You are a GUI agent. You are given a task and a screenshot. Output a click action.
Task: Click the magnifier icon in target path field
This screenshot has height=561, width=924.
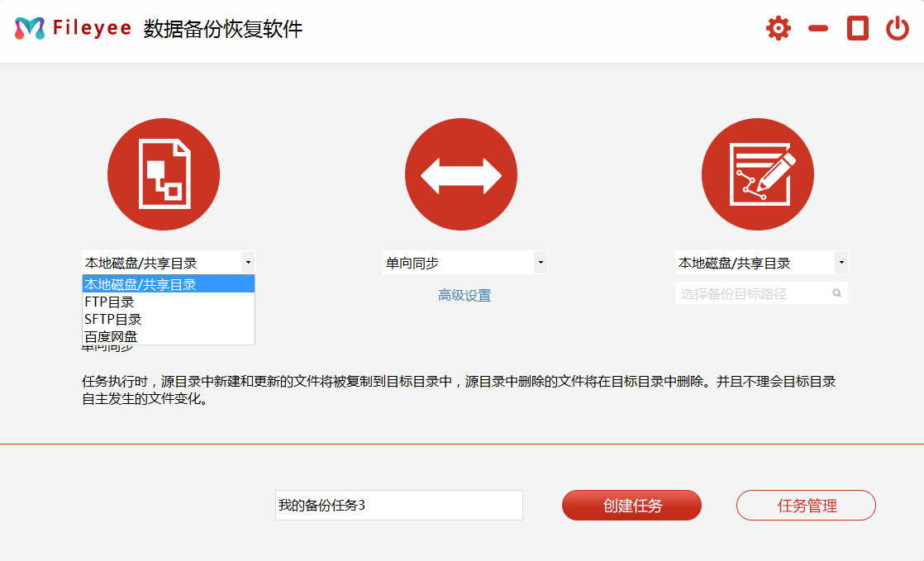836,293
